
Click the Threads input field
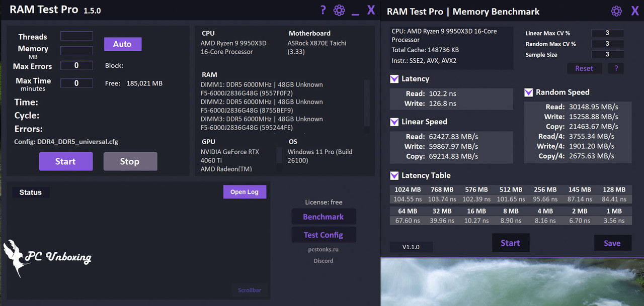(x=76, y=36)
